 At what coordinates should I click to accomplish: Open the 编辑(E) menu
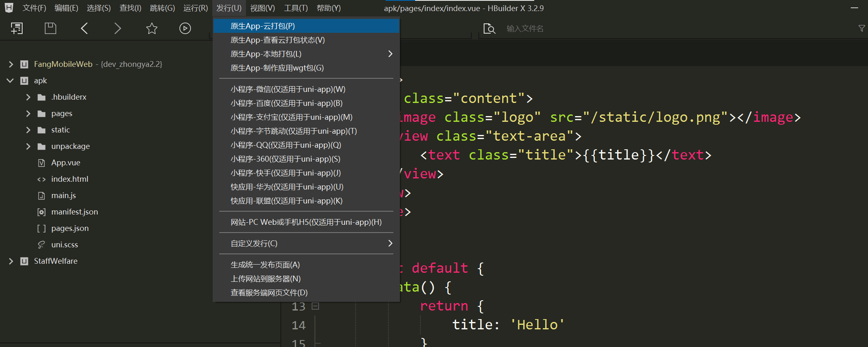coord(66,8)
